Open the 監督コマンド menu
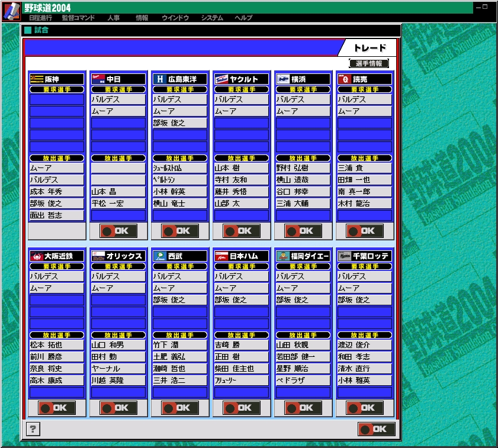 point(78,18)
